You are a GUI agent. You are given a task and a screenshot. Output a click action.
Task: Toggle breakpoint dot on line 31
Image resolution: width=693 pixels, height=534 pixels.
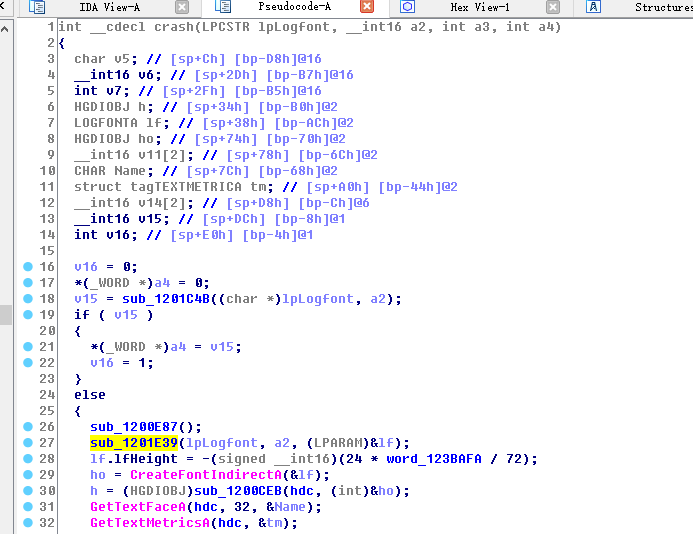point(28,507)
